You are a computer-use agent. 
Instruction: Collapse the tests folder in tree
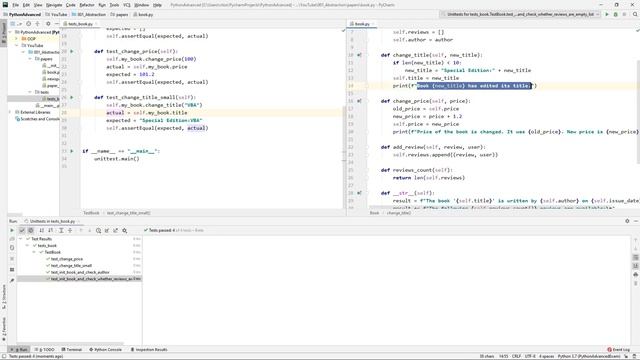(30, 92)
